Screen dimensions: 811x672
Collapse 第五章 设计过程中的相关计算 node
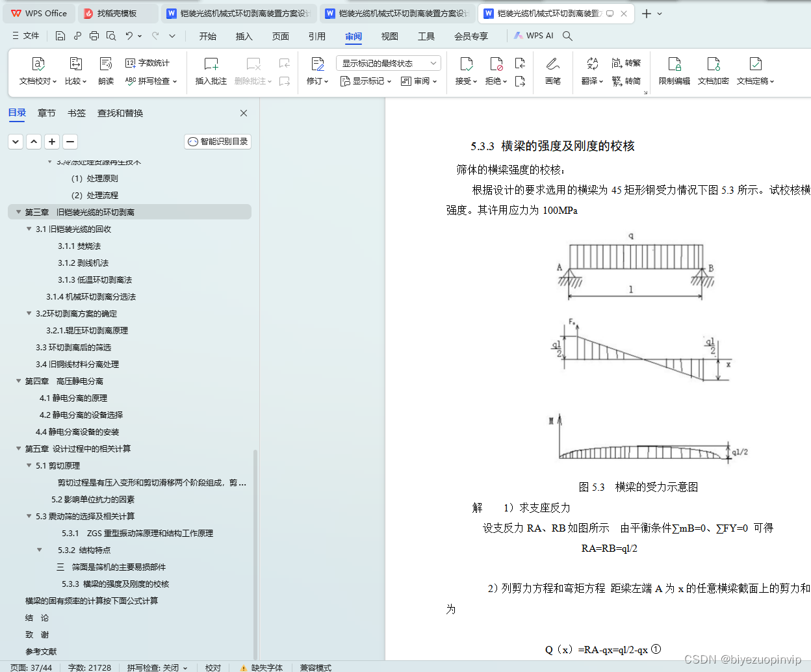click(x=18, y=448)
